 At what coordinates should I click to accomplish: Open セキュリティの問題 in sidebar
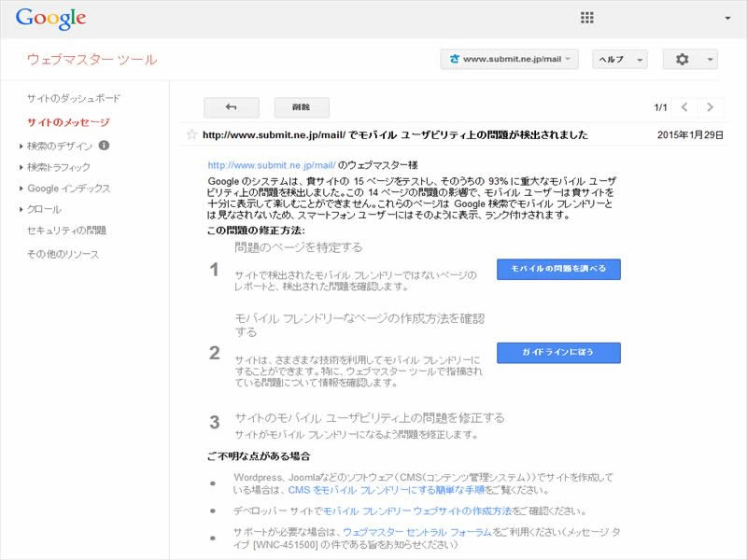click(x=66, y=231)
